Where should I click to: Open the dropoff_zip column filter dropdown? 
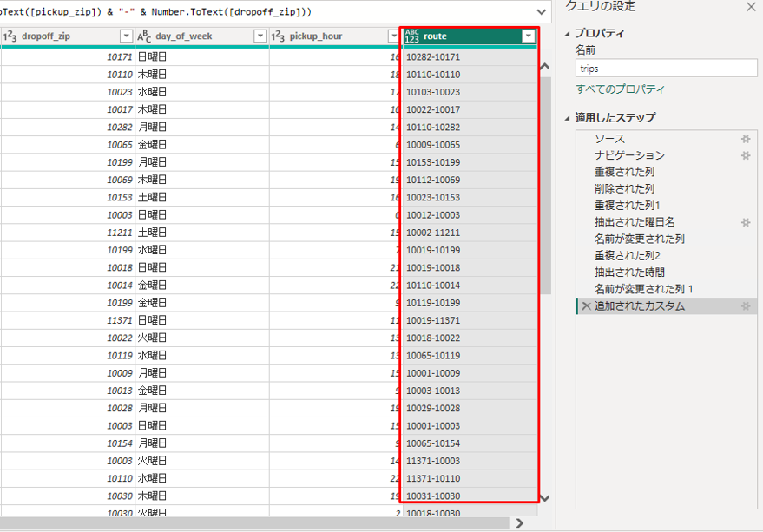[126, 36]
